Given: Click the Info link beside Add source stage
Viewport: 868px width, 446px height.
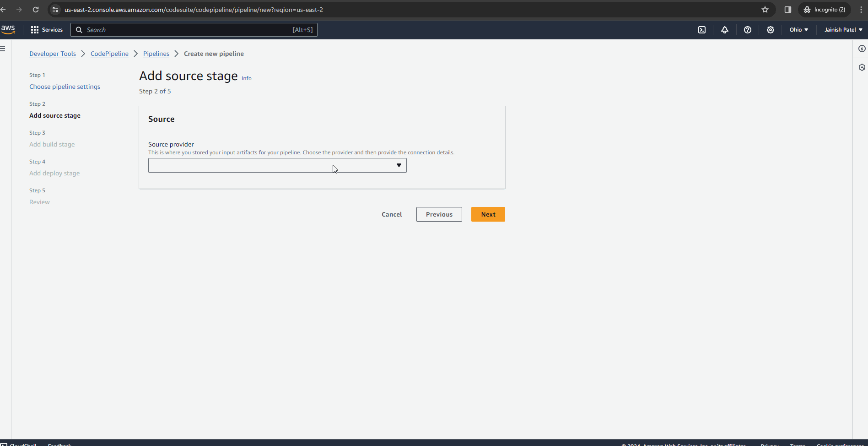Looking at the screenshot, I should coord(246,78).
